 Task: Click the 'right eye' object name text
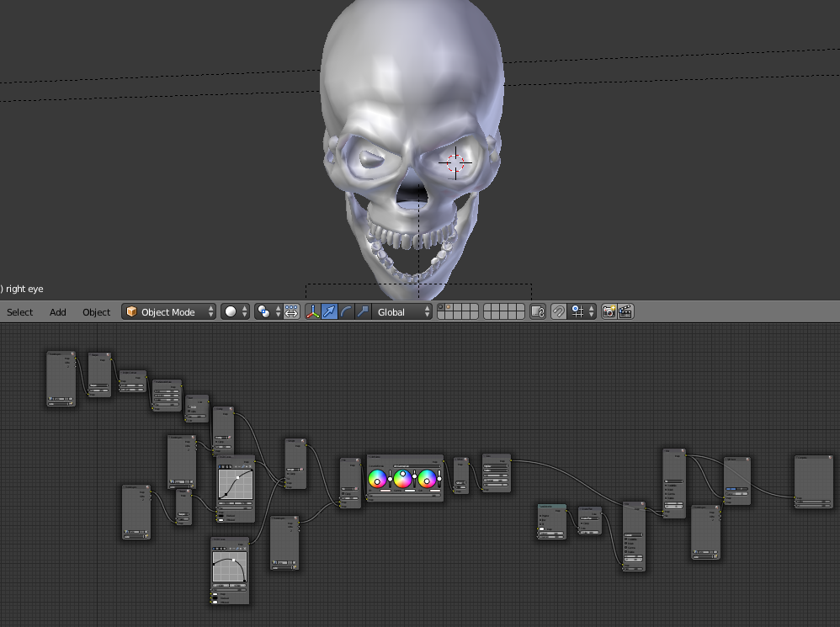coord(24,290)
